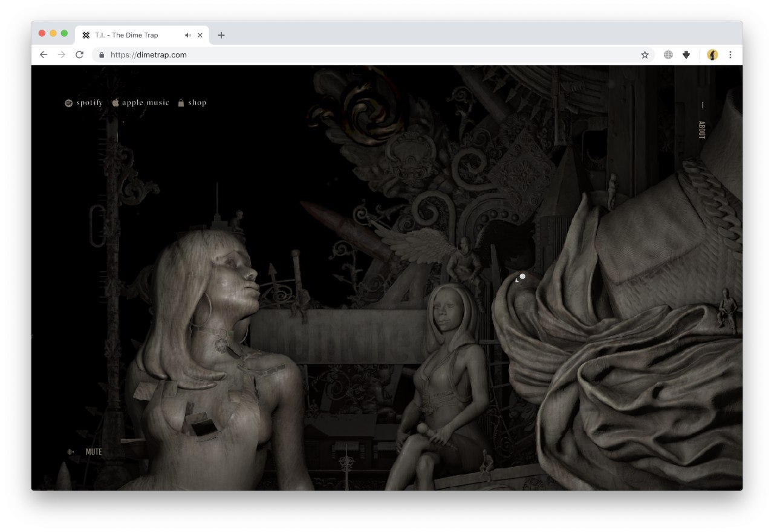Click the download arrow extension icon
This screenshot has height=532, width=774.
[686, 54]
